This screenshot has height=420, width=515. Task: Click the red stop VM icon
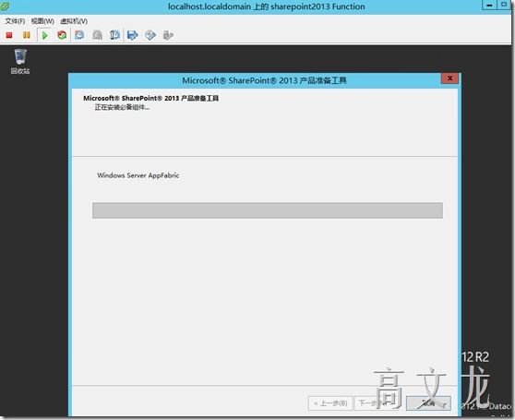click(9, 35)
